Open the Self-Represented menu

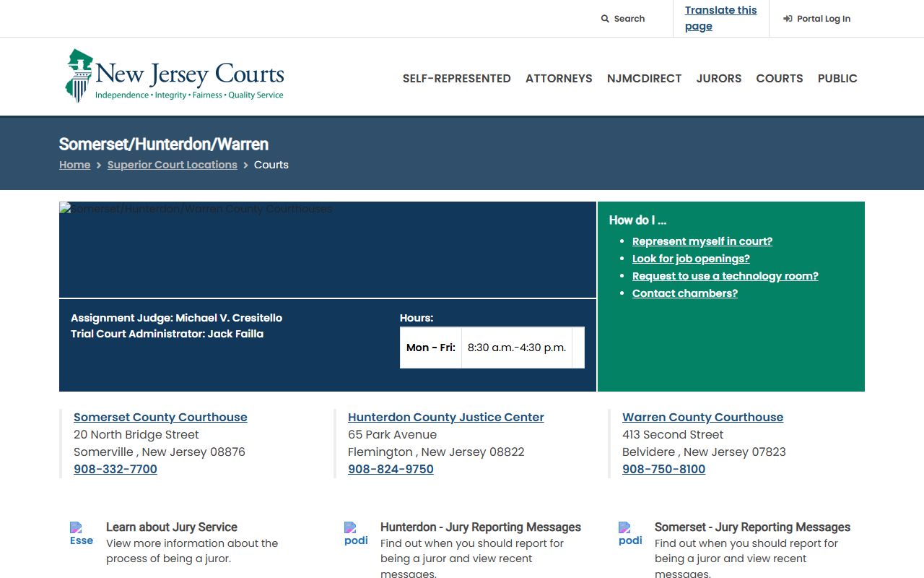click(x=457, y=78)
